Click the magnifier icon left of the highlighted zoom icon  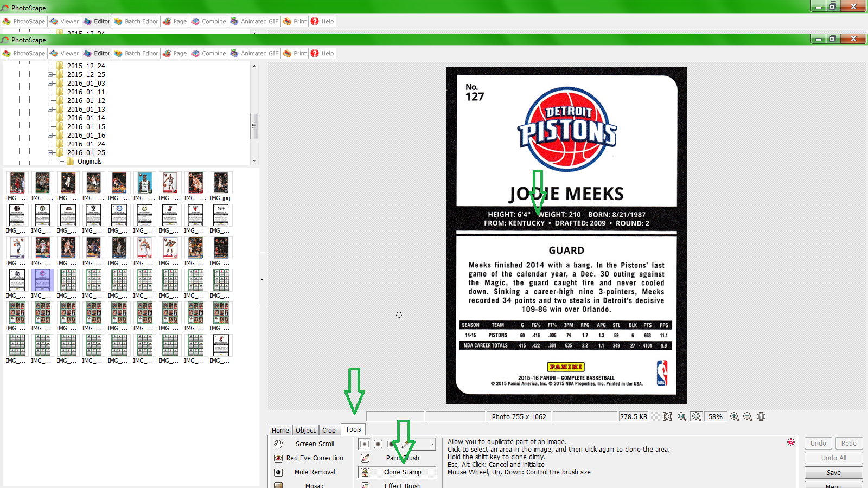point(682,416)
